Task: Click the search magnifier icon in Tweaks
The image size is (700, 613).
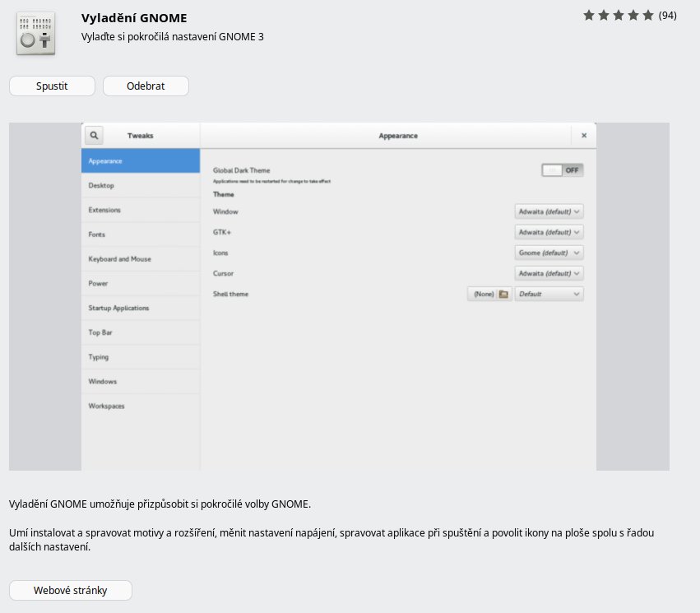Action: pos(94,135)
